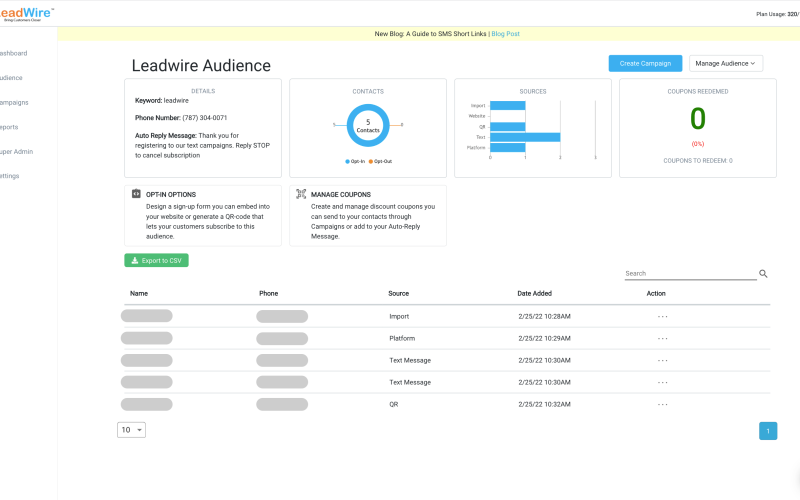This screenshot has width=800, height=500.
Task: Click the Text source bar in chart
Action: pyautogui.click(x=525, y=137)
